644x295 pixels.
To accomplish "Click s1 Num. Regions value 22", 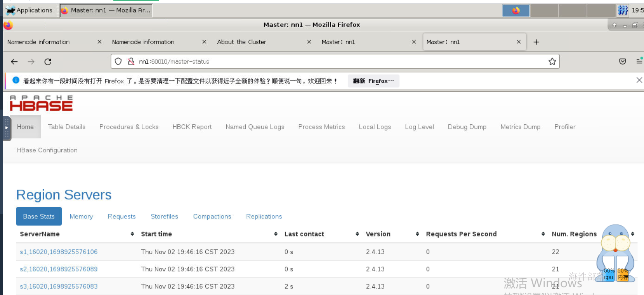I will coord(555,252).
